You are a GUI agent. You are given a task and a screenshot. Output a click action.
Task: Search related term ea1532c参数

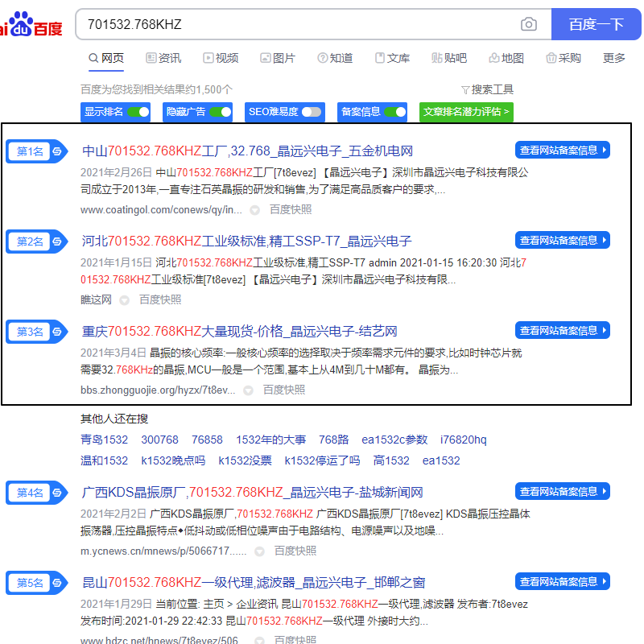pos(394,440)
